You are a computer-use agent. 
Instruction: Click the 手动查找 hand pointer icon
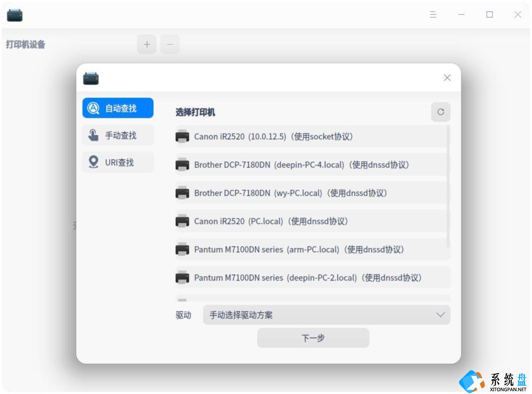93,135
